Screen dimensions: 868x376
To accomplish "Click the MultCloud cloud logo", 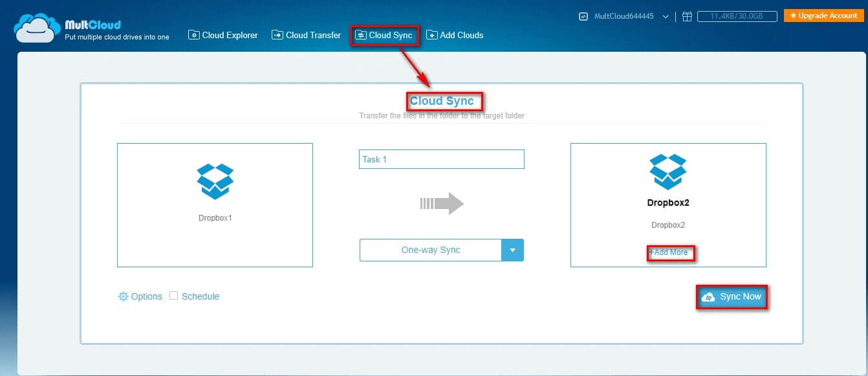I will [37, 28].
